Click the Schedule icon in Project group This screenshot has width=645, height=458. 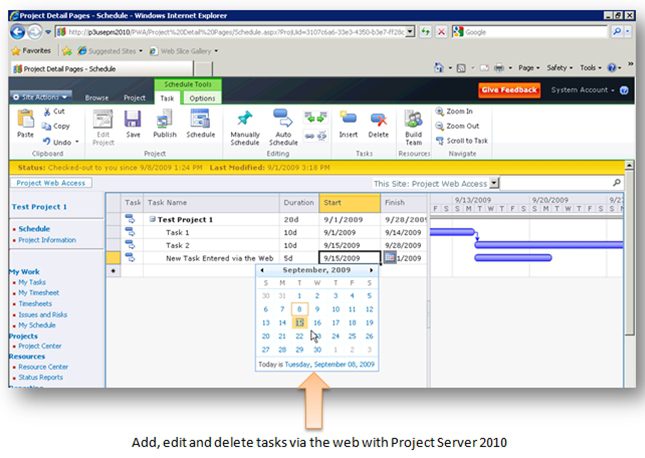[200, 119]
